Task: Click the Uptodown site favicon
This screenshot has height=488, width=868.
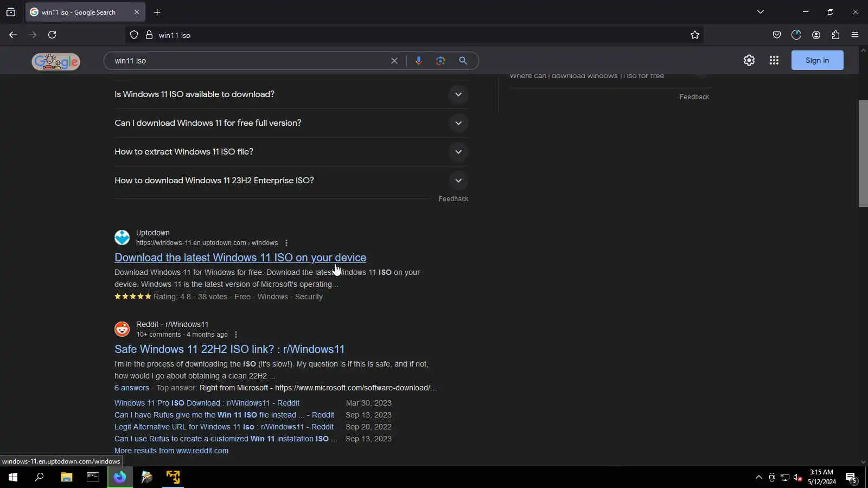Action: pos(122,237)
